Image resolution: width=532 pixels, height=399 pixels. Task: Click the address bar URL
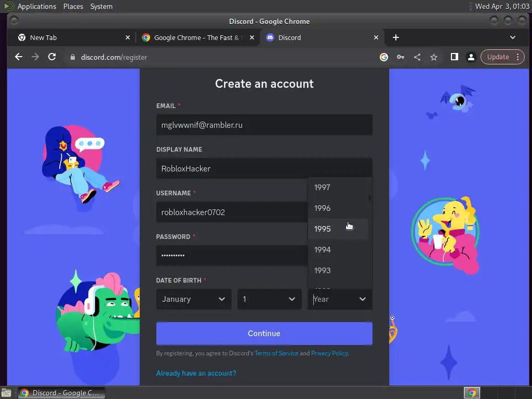tap(114, 57)
